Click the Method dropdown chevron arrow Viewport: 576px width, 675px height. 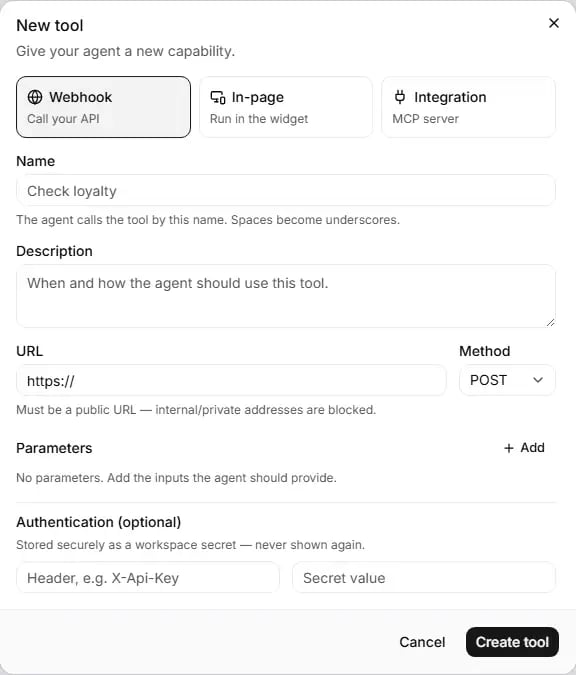tap(538, 380)
